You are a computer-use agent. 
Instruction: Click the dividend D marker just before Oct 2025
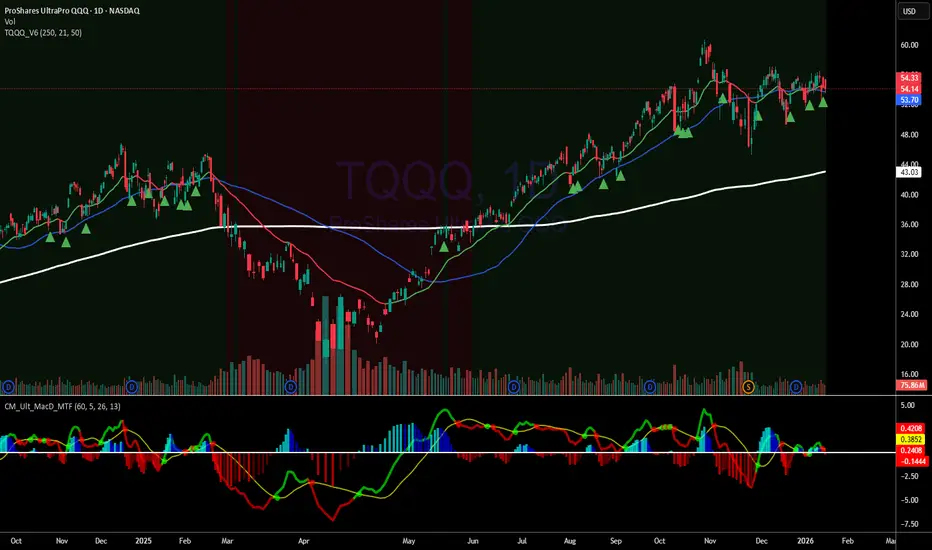pyautogui.click(x=650, y=387)
